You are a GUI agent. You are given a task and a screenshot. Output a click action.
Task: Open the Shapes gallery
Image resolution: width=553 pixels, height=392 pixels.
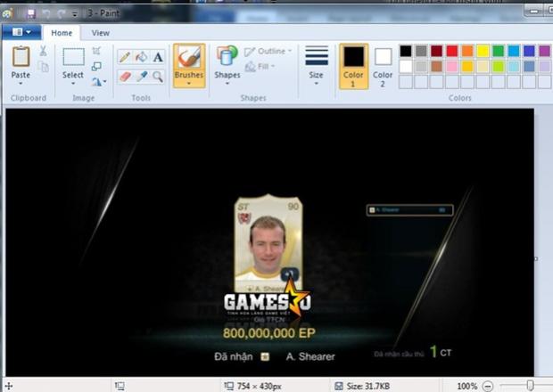227,63
